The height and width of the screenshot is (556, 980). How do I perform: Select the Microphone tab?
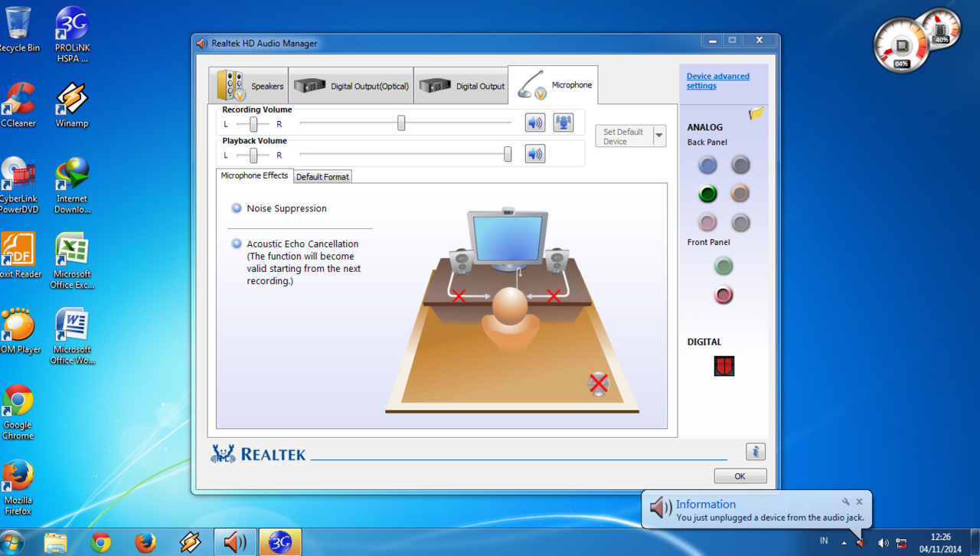[x=553, y=85]
